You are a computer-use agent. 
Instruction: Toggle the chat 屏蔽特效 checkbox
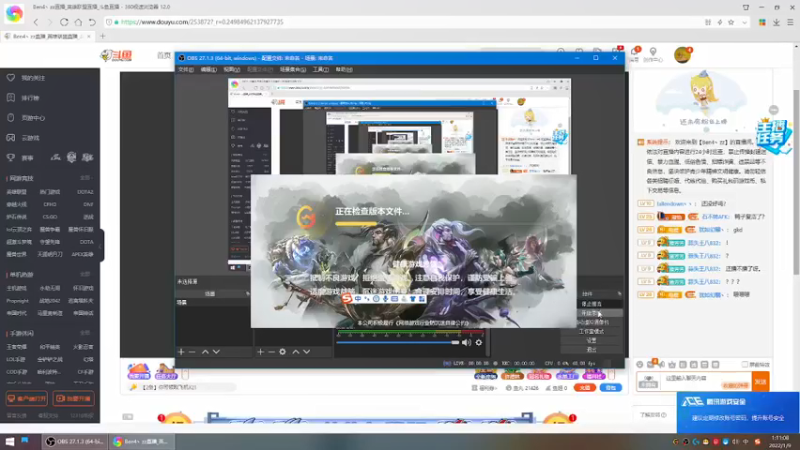pos(744,364)
